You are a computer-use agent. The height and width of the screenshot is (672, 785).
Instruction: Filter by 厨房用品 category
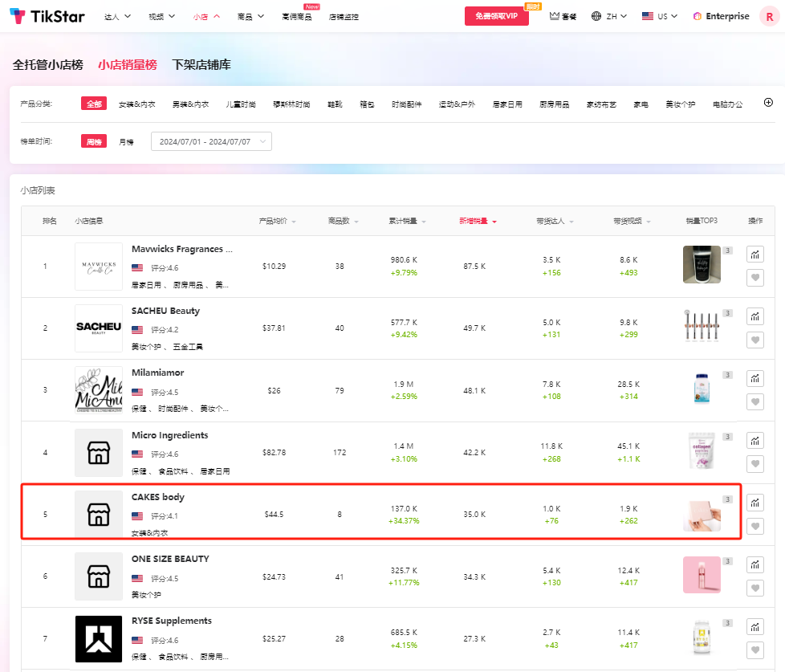(x=554, y=104)
